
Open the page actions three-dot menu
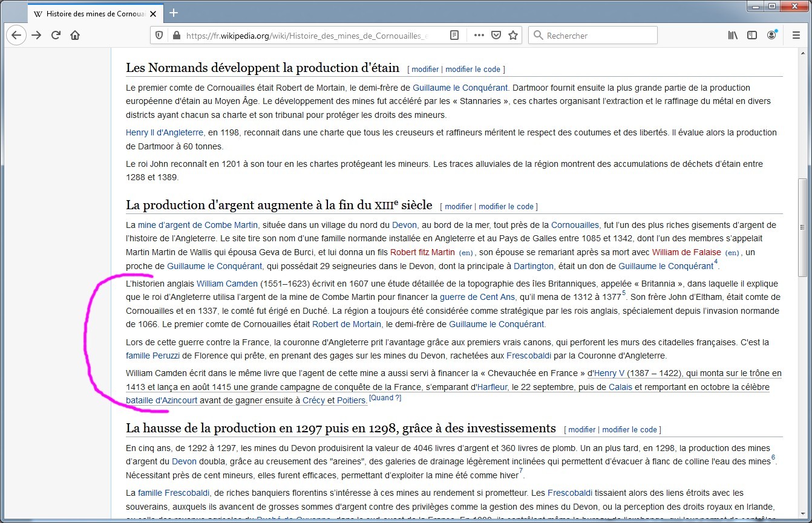tap(479, 36)
